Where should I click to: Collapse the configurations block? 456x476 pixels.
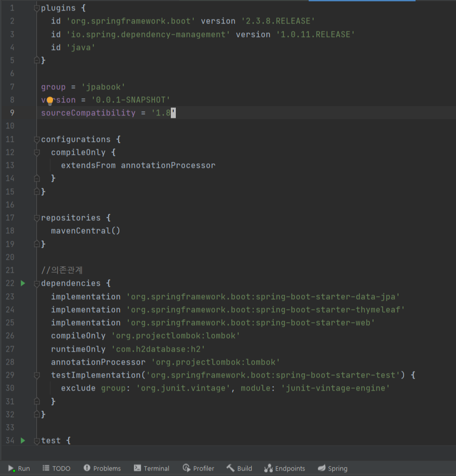[37, 139]
